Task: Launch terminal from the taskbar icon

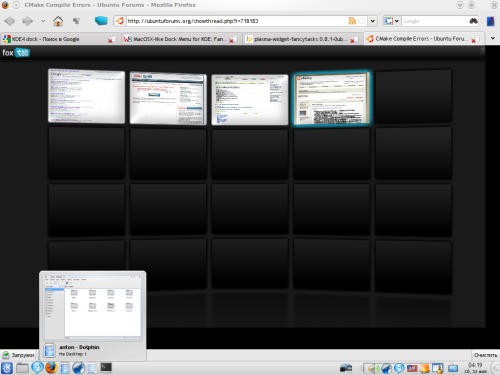Action: pos(106,367)
